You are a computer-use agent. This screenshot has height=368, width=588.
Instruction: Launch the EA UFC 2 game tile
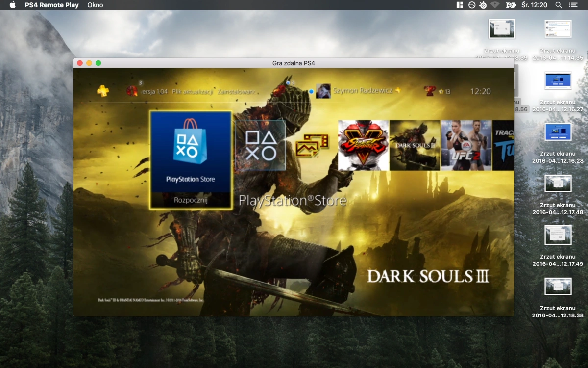coord(466,145)
